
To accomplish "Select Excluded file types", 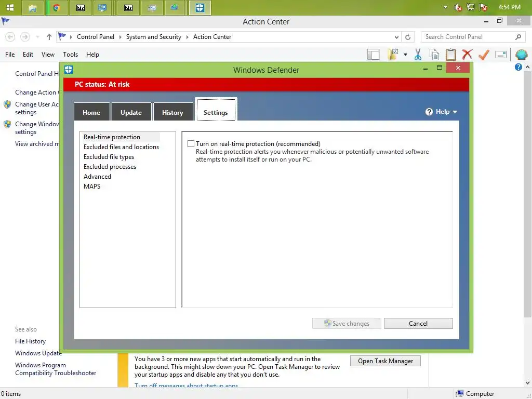I will pyautogui.click(x=109, y=157).
